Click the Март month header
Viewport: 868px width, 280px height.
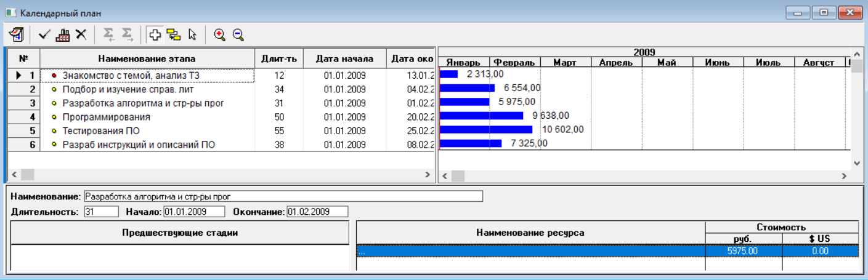566,63
